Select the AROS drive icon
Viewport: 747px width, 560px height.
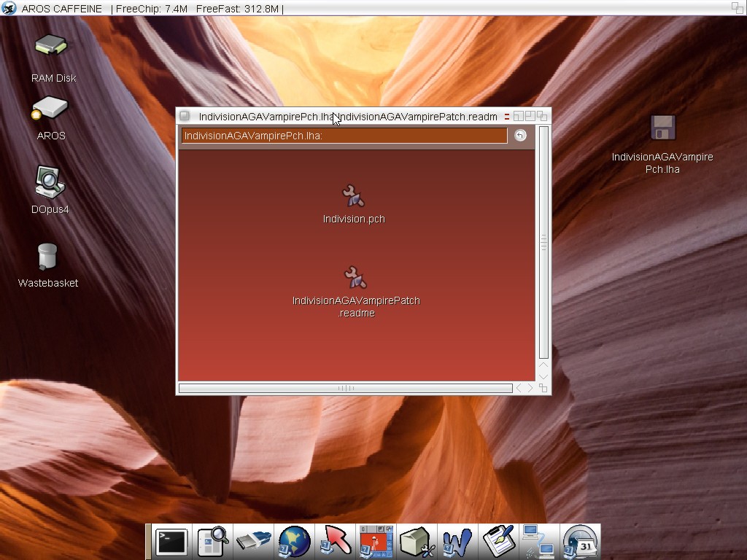pos(50,109)
